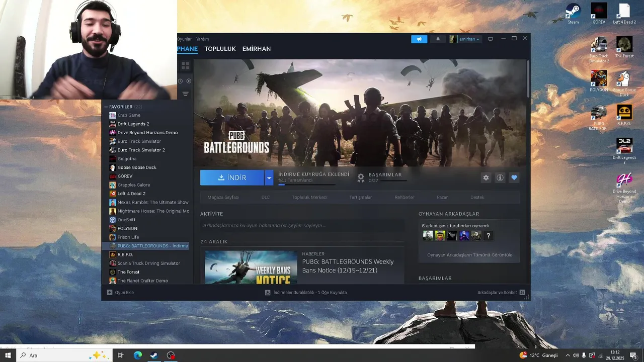Select Goose Goose Duck in library list
644x362 pixels.
[x=137, y=167]
